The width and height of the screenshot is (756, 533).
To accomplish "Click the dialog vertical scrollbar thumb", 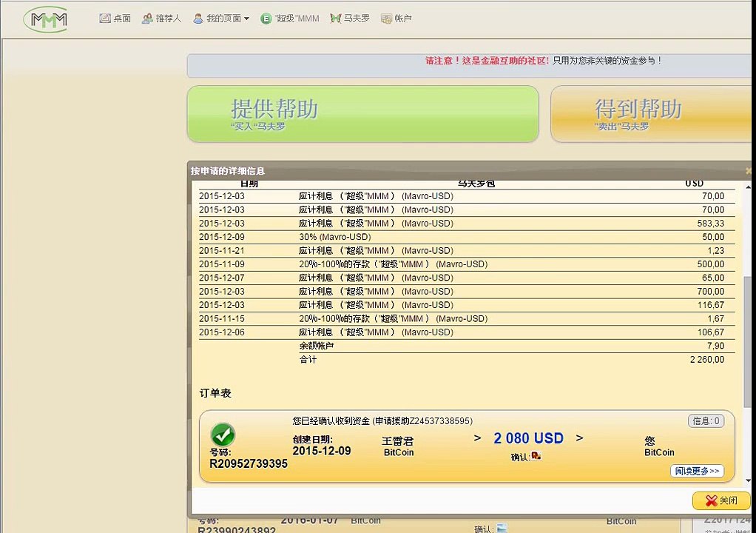I will coord(747,341).
